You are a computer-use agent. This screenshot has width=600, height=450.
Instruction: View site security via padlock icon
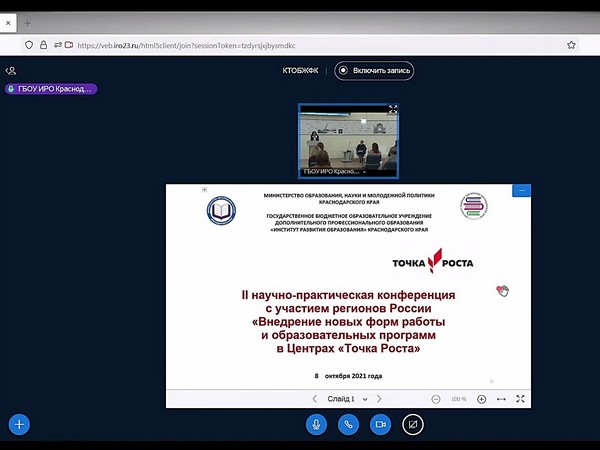pyautogui.click(x=44, y=45)
